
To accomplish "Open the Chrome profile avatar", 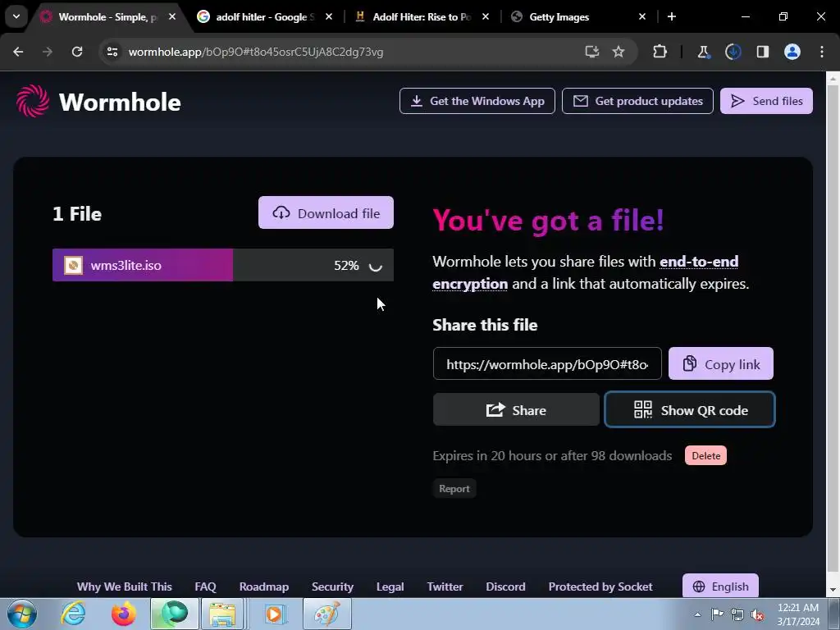I will point(792,52).
